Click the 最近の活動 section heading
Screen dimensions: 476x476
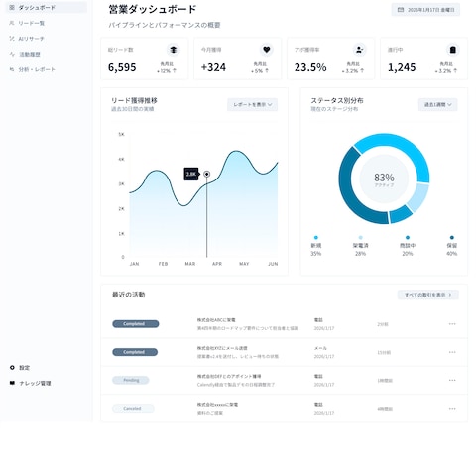128,295
